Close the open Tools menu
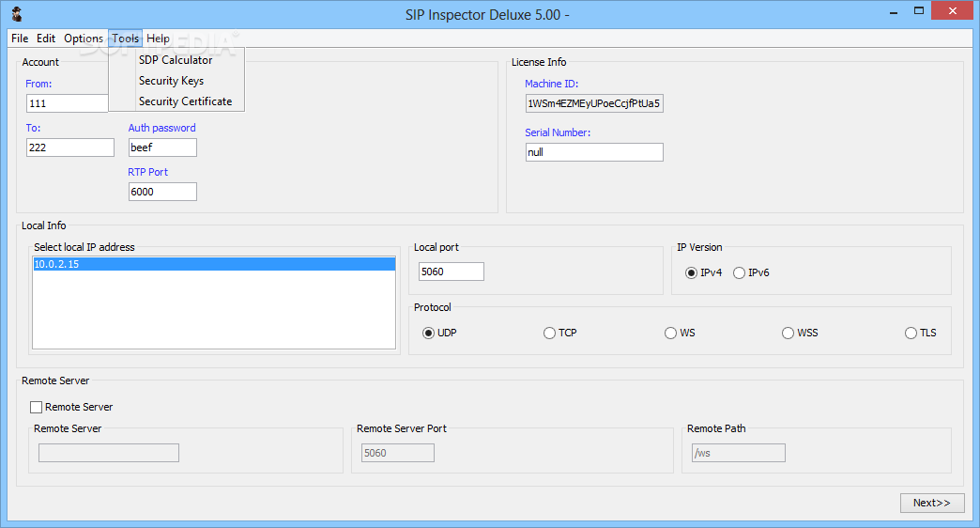The width and height of the screenshot is (980, 528). 125,39
